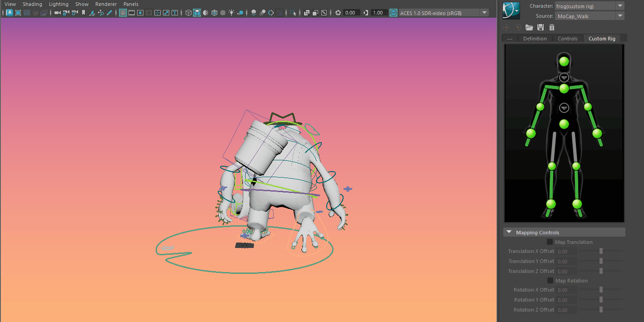Enable wireframe shading cube icon

[189, 13]
